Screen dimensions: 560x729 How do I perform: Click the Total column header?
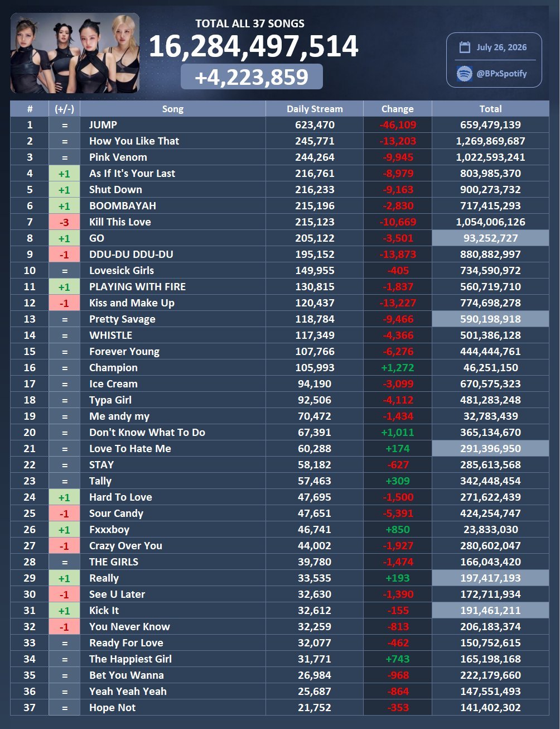(491, 109)
